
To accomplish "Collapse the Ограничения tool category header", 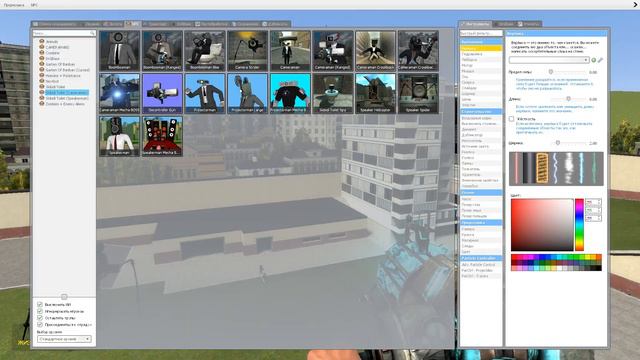I will [481, 42].
